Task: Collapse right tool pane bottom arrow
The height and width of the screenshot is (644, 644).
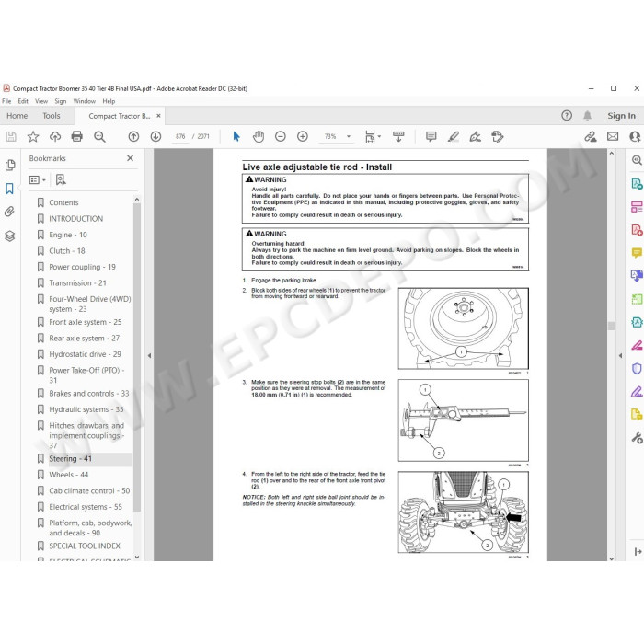Action: [638, 552]
